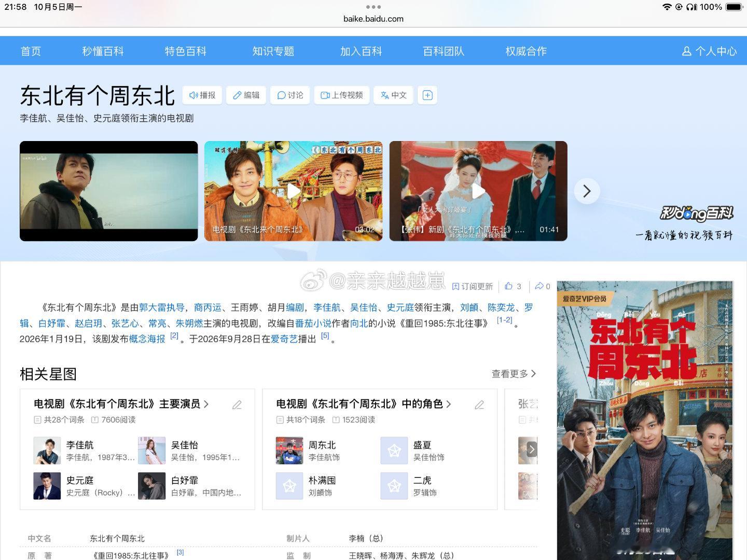The width and height of the screenshot is (747, 560).
Task: Open character 周东北 entry
Action: (x=308, y=451)
